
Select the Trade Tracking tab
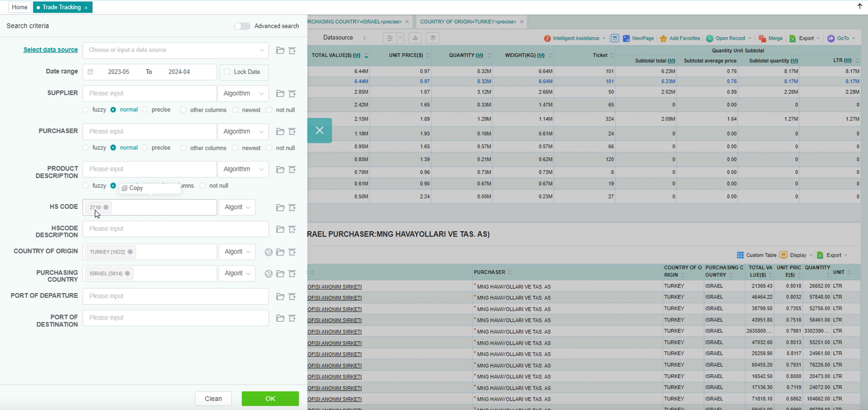pyautogui.click(x=61, y=7)
